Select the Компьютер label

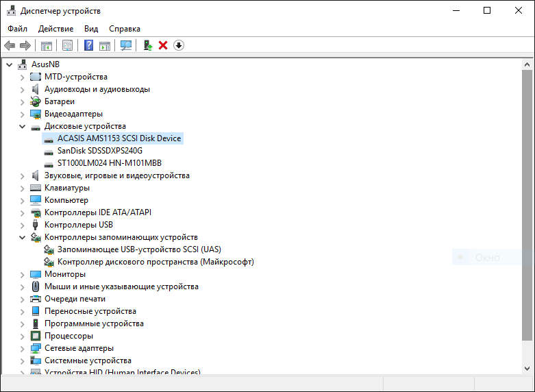tap(66, 200)
